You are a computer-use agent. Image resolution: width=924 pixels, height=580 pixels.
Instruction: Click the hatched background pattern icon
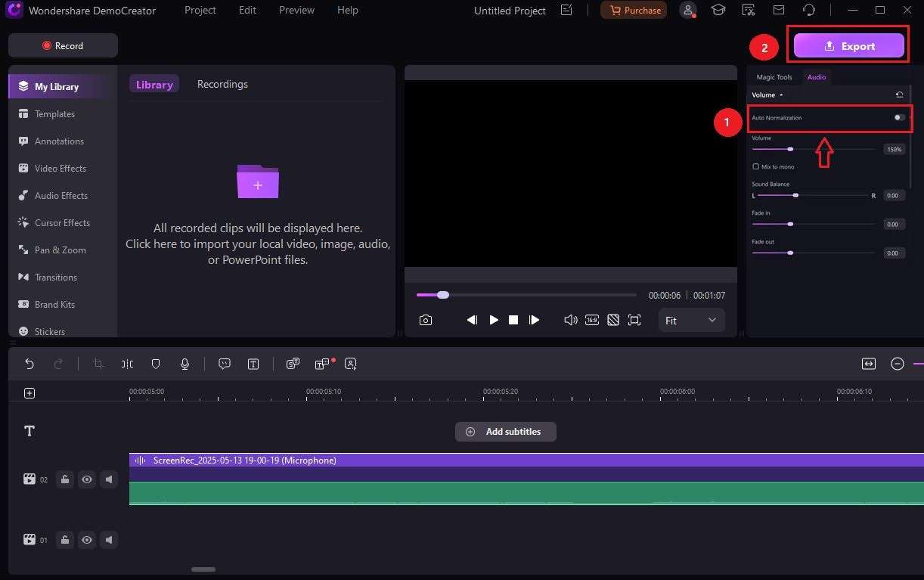pos(613,320)
